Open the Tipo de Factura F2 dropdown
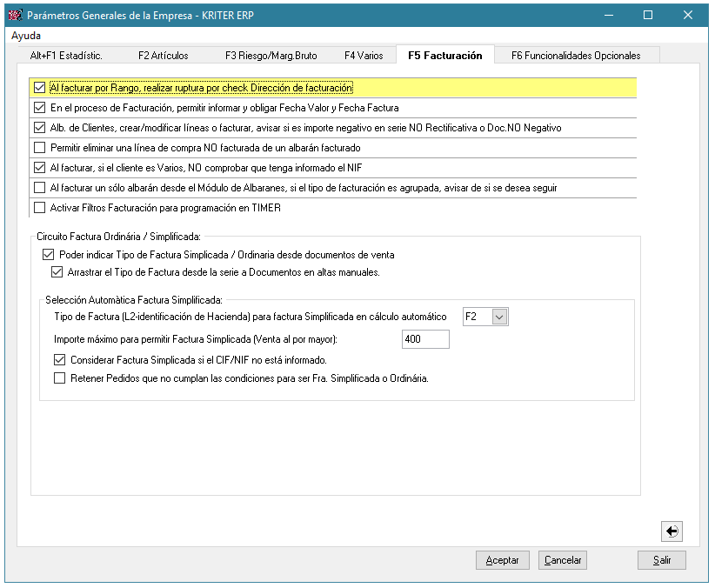The width and height of the screenshot is (715, 588). tap(499, 317)
